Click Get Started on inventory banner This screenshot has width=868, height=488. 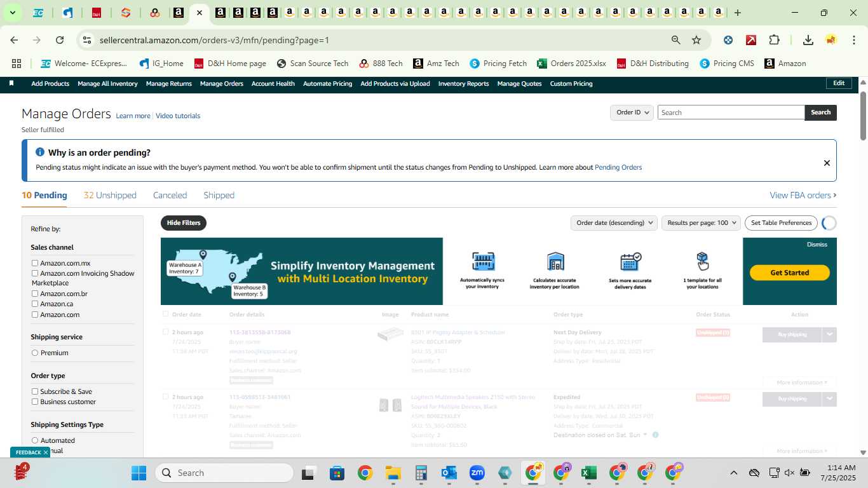pyautogui.click(x=790, y=273)
